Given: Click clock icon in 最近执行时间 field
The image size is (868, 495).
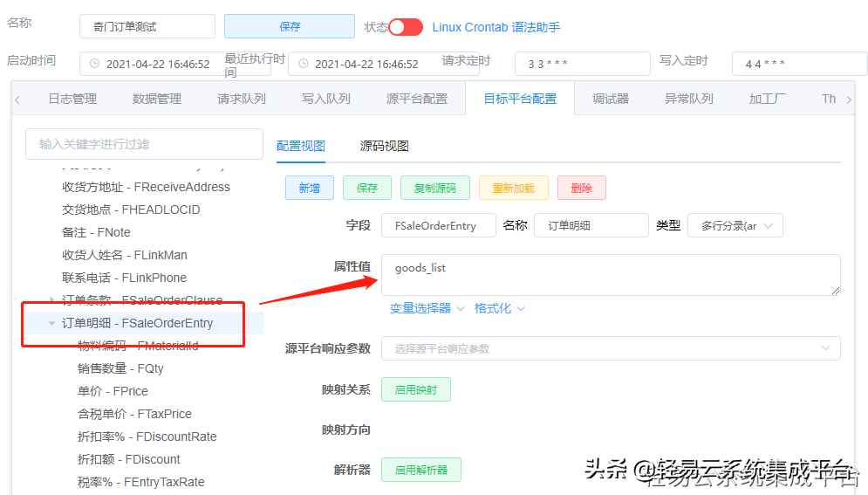Looking at the screenshot, I should point(304,64).
